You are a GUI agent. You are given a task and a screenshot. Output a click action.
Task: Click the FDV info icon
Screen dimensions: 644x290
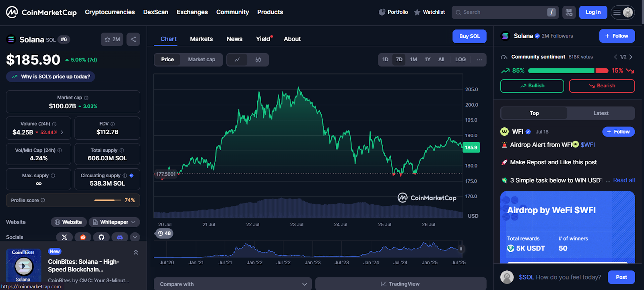tap(113, 124)
